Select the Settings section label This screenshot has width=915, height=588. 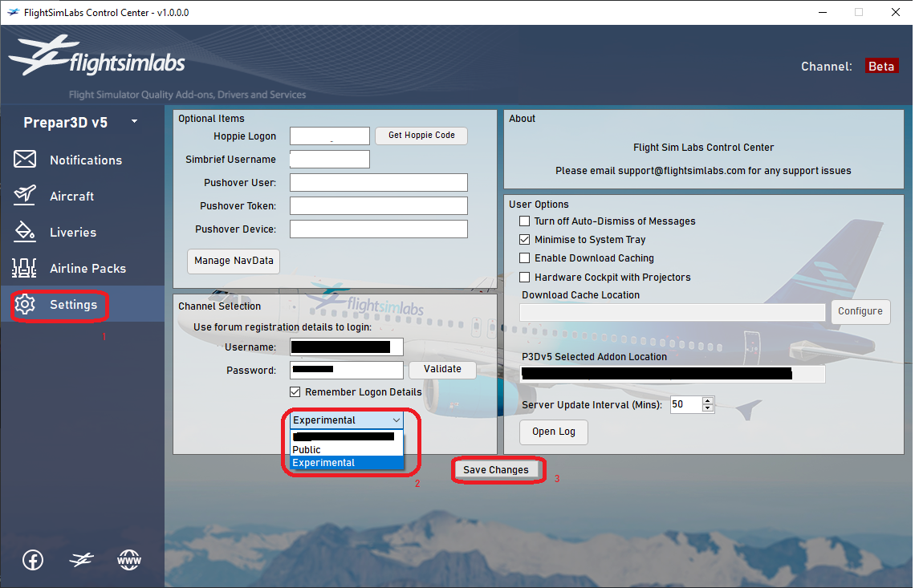[x=74, y=305]
